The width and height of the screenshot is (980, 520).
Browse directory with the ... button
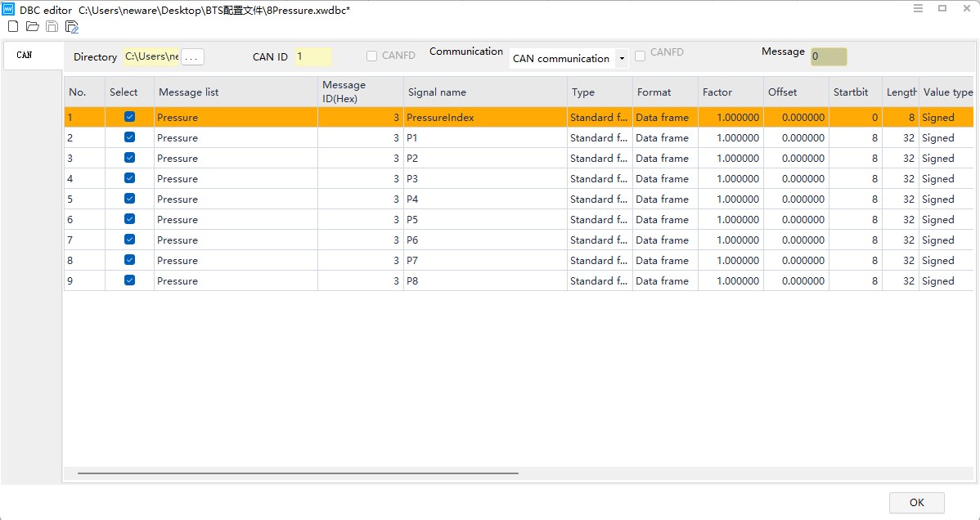tap(192, 57)
